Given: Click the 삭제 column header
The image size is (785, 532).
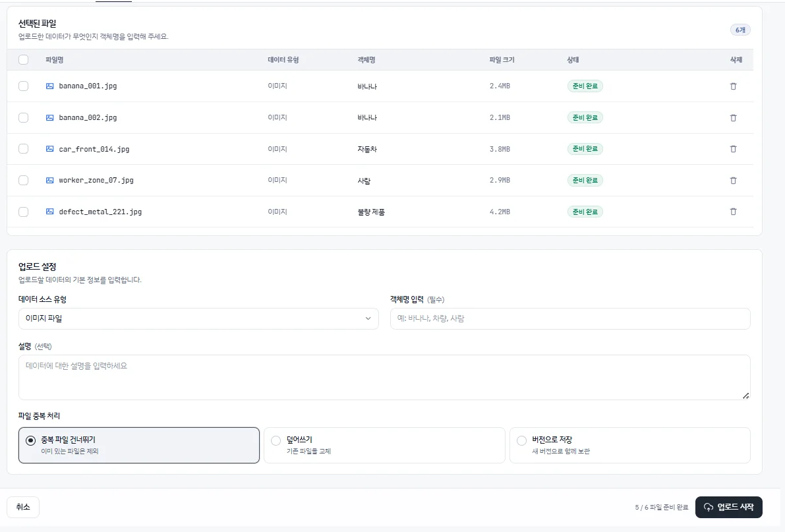Looking at the screenshot, I should click(x=736, y=59).
